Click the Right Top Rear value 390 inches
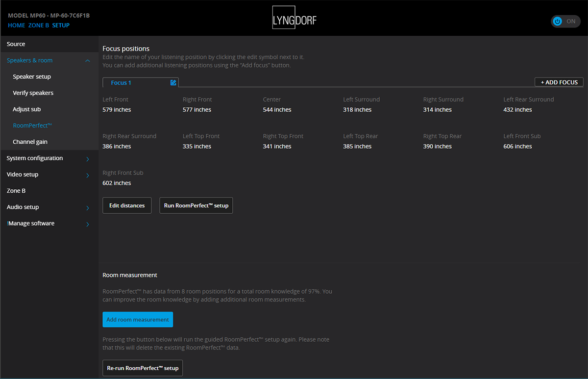The width and height of the screenshot is (588, 379). [x=438, y=147]
